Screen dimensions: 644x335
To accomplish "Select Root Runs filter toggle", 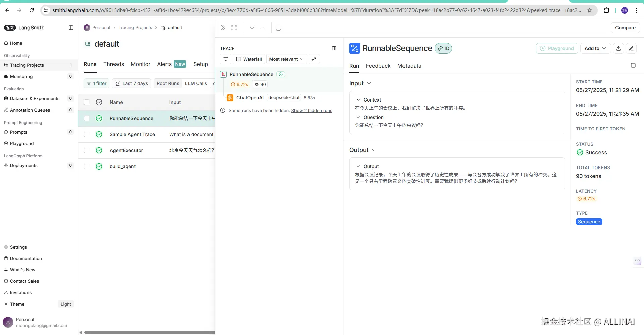I will (168, 83).
